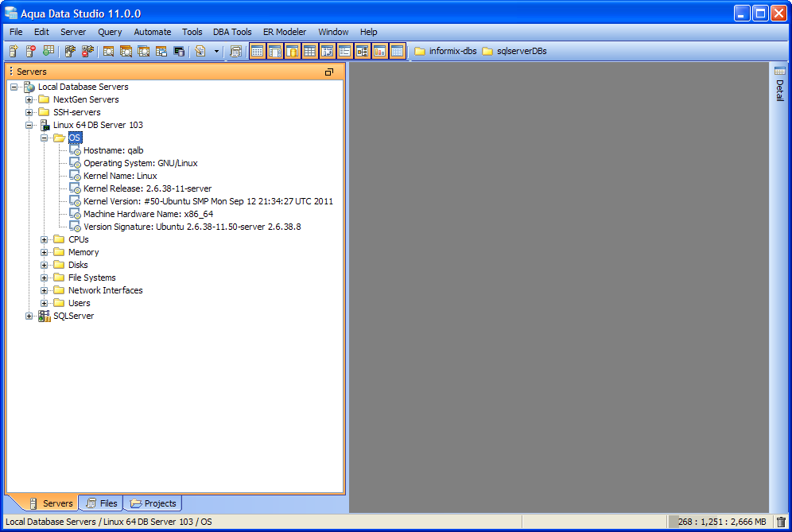This screenshot has height=532, width=792.
Task: Click the disconnect server plug icon with red mark
Action: [88, 51]
